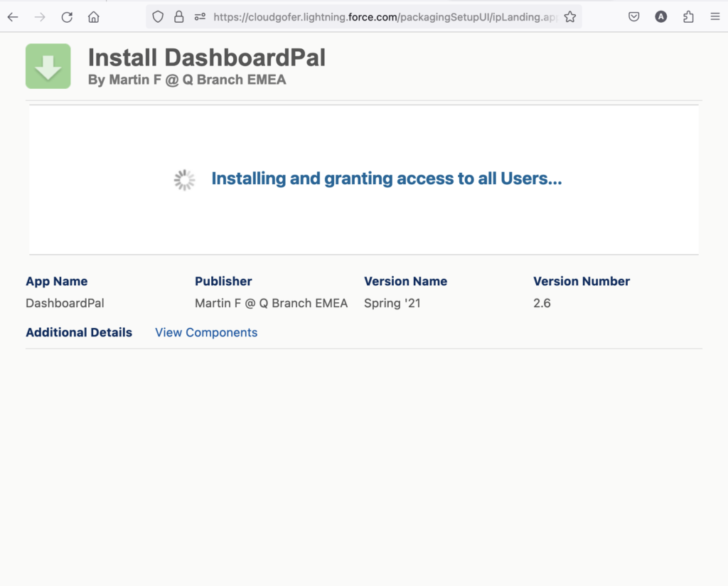
Task: Click the Additional Details label
Action: coord(79,332)
